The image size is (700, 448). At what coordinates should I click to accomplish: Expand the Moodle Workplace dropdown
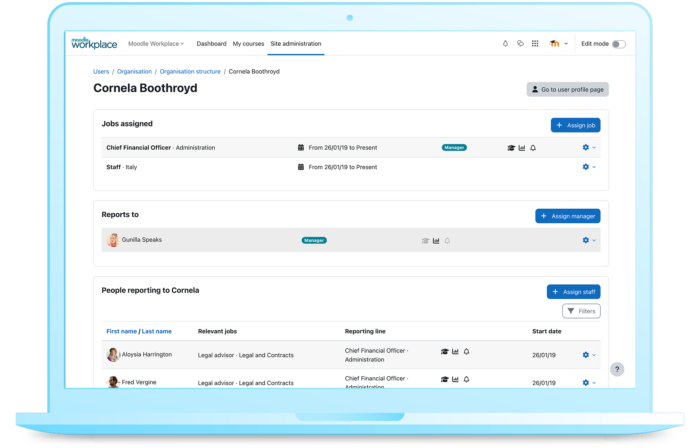pos(156,44)
